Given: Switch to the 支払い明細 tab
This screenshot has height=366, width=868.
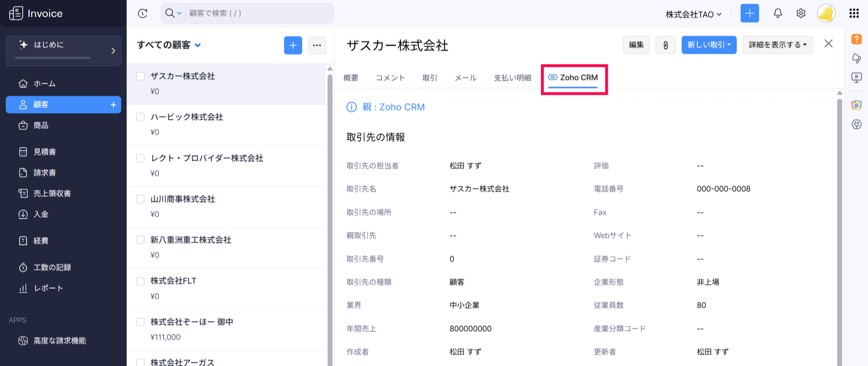Looking at the screenshot, I should 512,78.
